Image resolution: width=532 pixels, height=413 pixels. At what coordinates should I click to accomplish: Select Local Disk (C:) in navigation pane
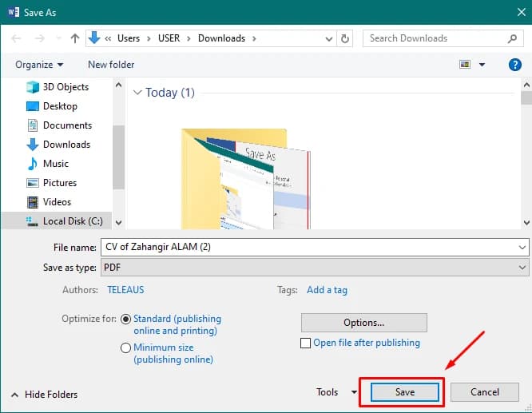[x=58, y=221]
